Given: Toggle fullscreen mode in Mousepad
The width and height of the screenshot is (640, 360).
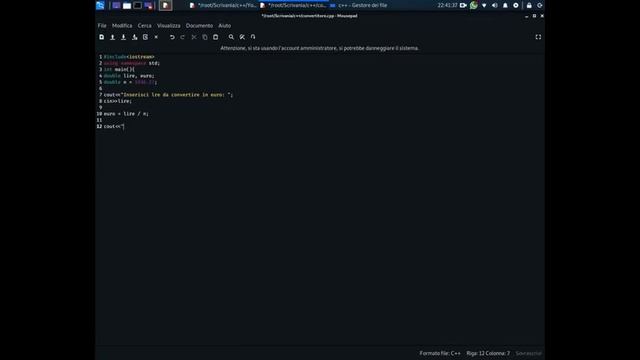Looking at the screenshot, I should click(538, 37).
